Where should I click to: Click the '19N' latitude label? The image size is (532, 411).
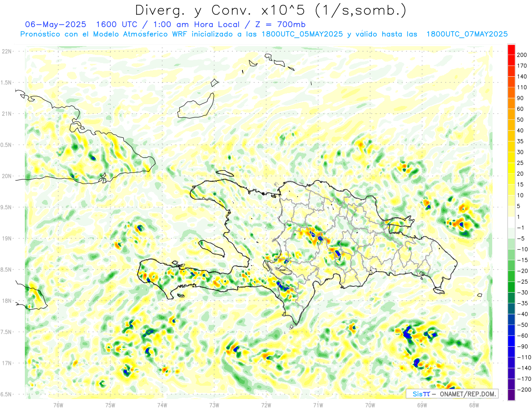click(6, 239)
